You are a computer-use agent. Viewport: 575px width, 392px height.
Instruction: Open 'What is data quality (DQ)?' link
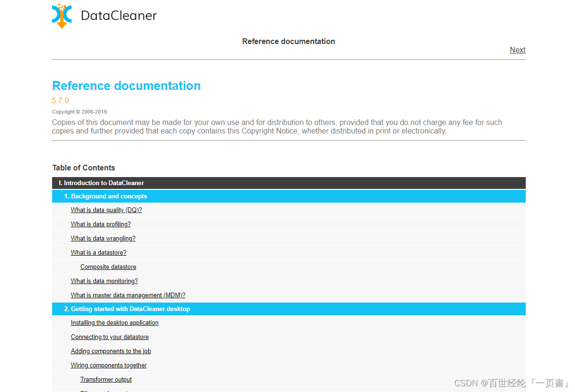coord(106,210)
